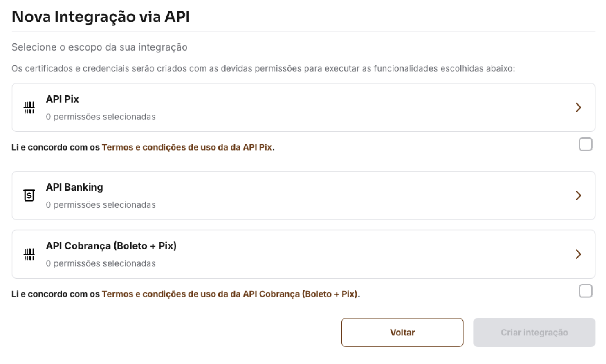Screen dimensions: 606x364
Task: Click the barcode icon beside API Pix
Action: tap(29, 108)
